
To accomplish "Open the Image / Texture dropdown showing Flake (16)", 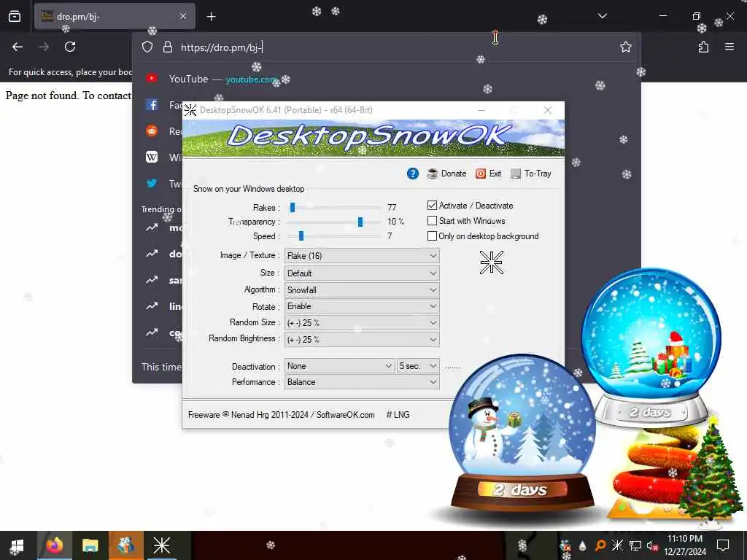I will [362, 256].
